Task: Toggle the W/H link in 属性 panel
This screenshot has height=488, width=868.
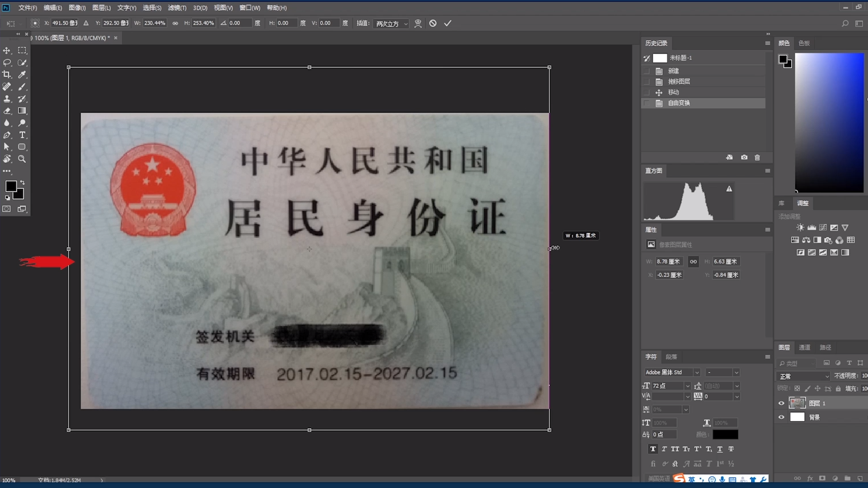Action: click(x=693, y=262)
